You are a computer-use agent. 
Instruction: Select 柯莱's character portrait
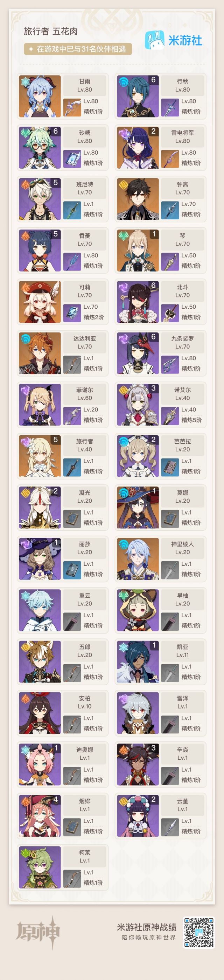click(x=40, y=867)
